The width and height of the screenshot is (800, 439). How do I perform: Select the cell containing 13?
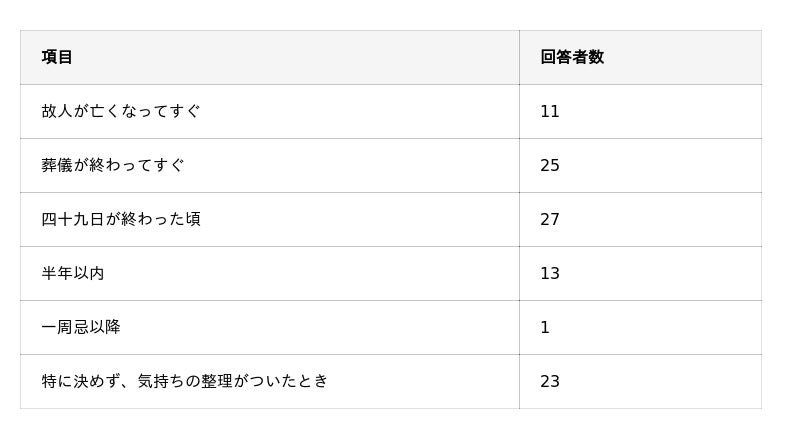(550, 273)
